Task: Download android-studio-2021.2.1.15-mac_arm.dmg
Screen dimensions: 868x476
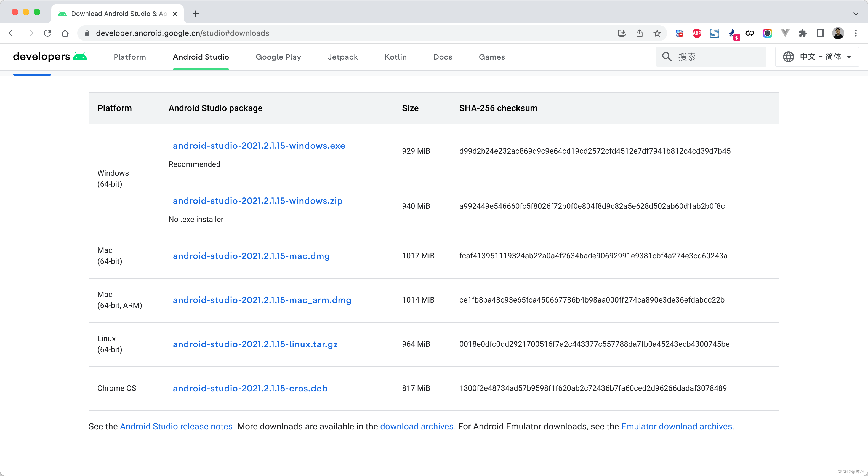Action: [262, 300]
